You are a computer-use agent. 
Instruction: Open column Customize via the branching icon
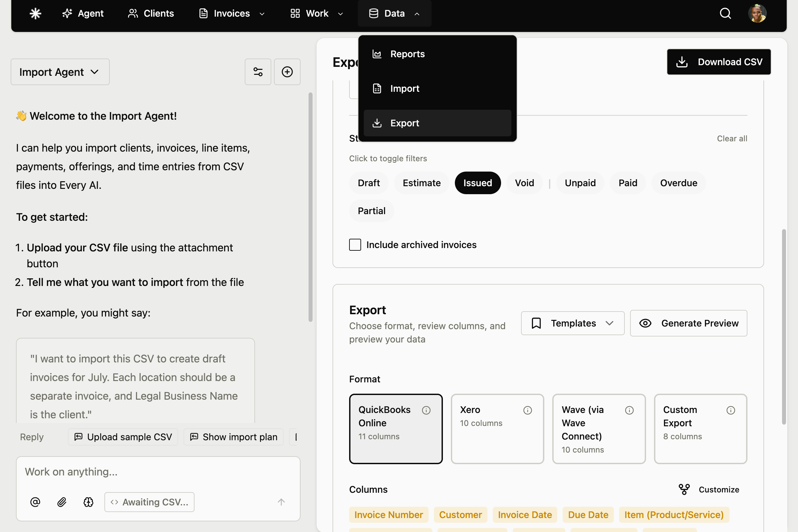coord(684,489)
